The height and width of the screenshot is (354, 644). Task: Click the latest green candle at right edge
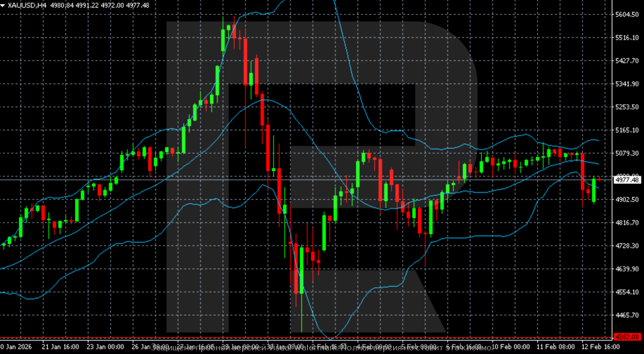(594, 190)
